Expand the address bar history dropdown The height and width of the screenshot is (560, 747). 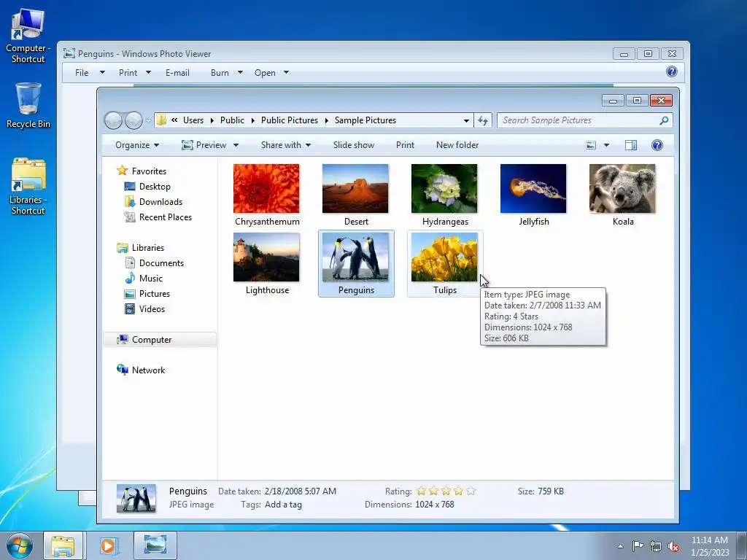(466, 120)
